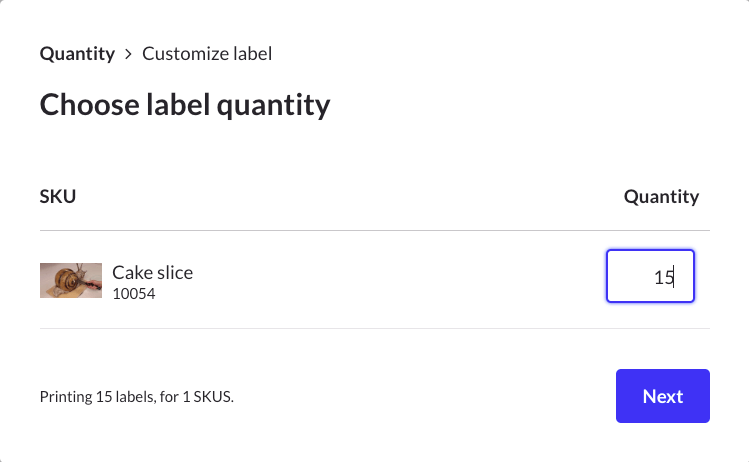Click the Quantity column header
The image size is (749, 462).
[x=661, y=197]
